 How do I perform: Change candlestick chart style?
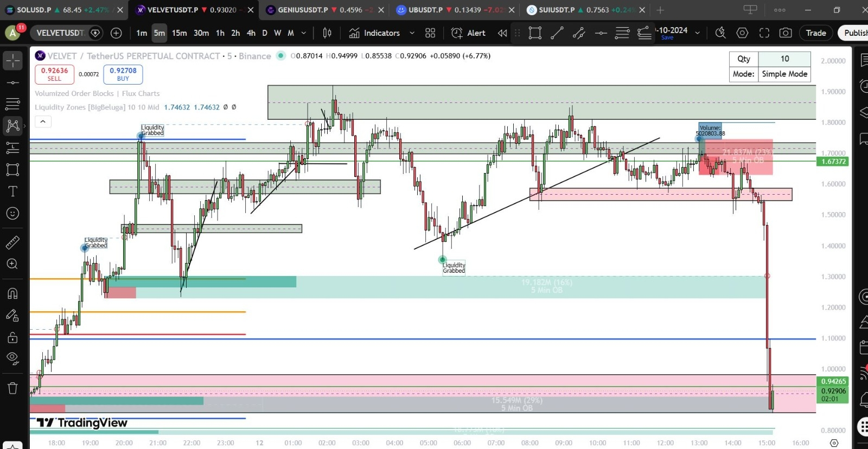(327, 33)
